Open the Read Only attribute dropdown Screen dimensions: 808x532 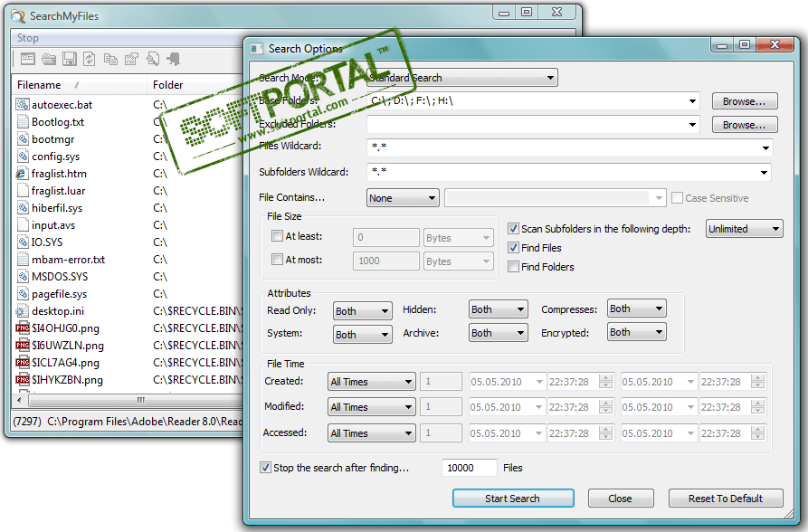(x=362, y=311)
